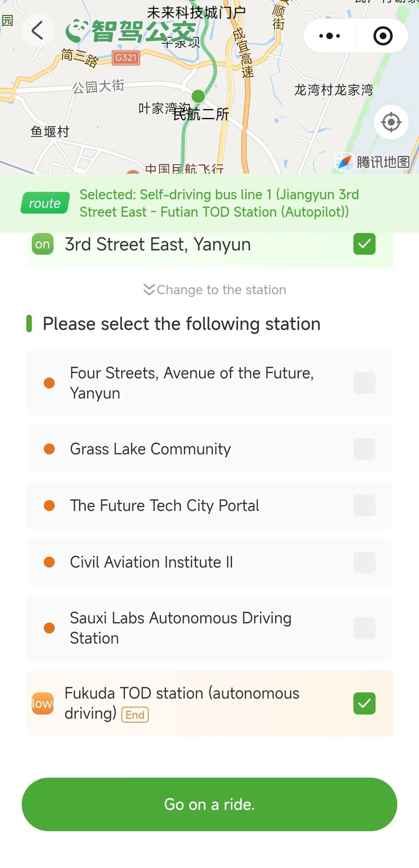Viewport: 419px width, 868px height.
Task: Tap the back arrow icon
Action: 37,30
